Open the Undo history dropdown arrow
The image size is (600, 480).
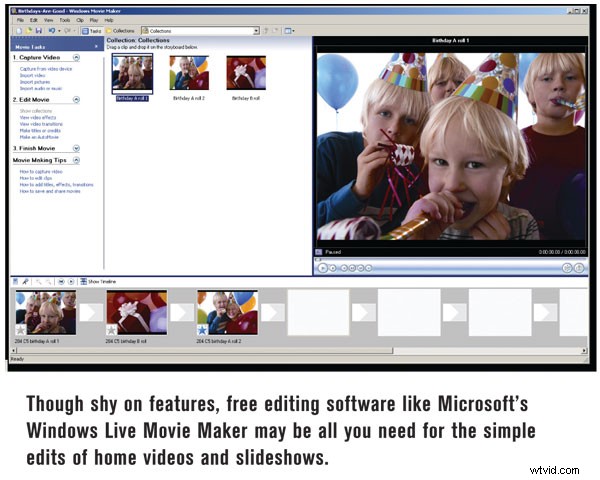pos(59,31)
